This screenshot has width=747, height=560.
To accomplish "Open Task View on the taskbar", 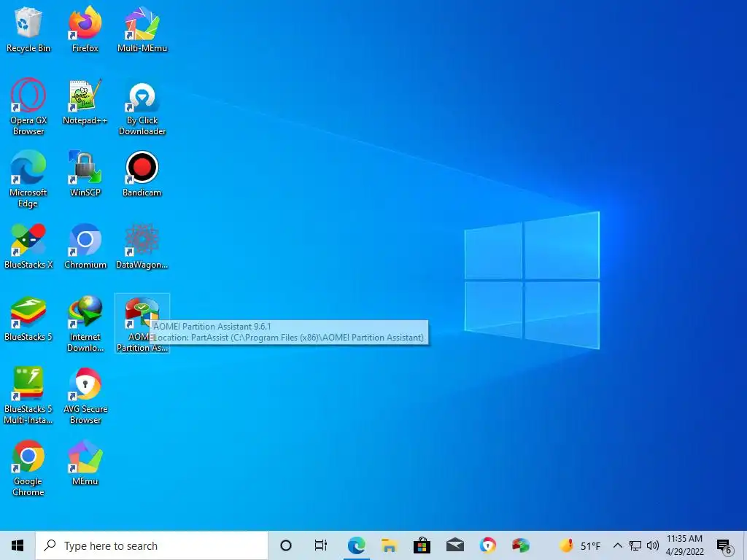I will click(321, 545).
